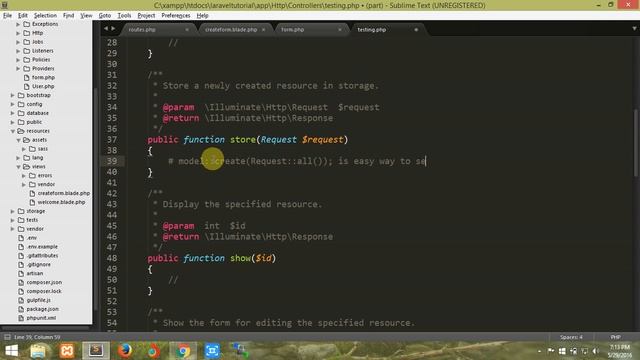Open the Goto menu
This screenshot has height=360, width=640.
[104, 16]
